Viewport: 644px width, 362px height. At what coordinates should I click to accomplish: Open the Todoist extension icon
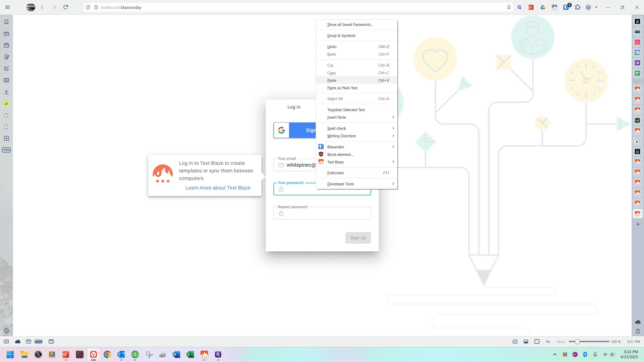[x=531, y=7]
